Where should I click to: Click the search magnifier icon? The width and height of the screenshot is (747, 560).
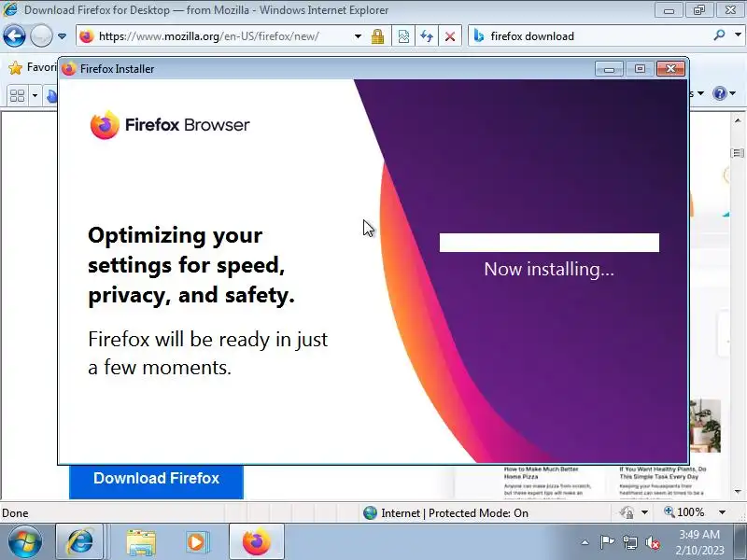pyautogui.click(x=719, y=35)
